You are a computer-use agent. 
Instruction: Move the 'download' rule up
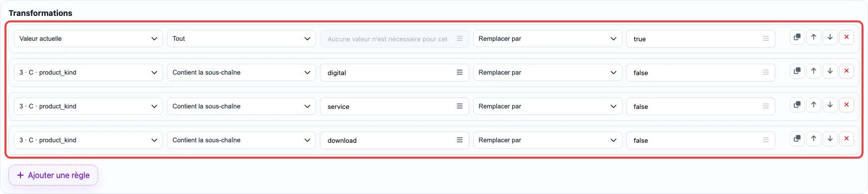point(814,139)
